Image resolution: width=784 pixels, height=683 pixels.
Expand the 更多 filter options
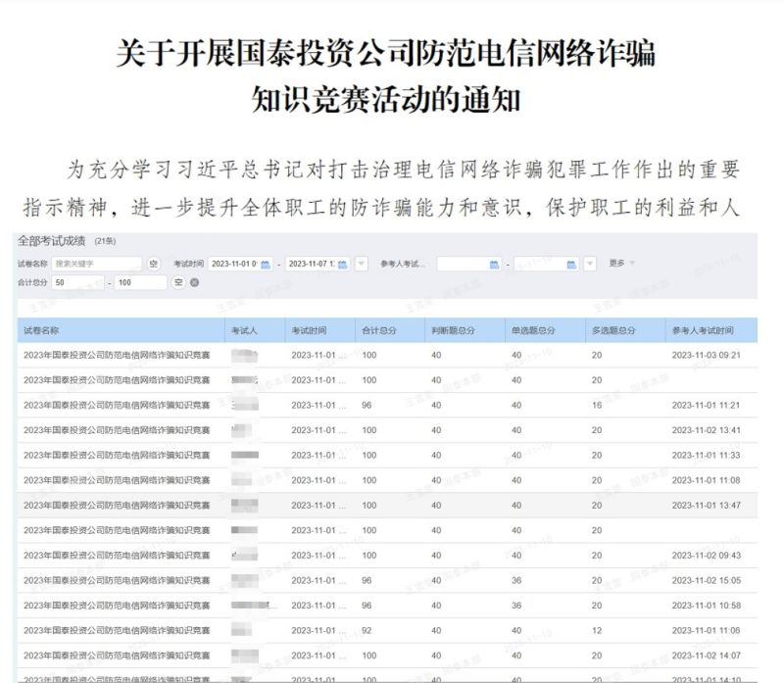pos(621,263)
